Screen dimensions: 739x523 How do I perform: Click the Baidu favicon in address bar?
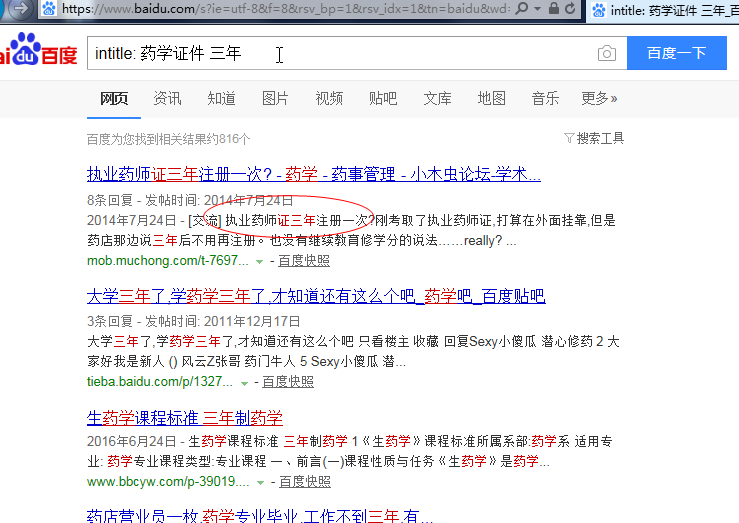[x=49, y=8]
